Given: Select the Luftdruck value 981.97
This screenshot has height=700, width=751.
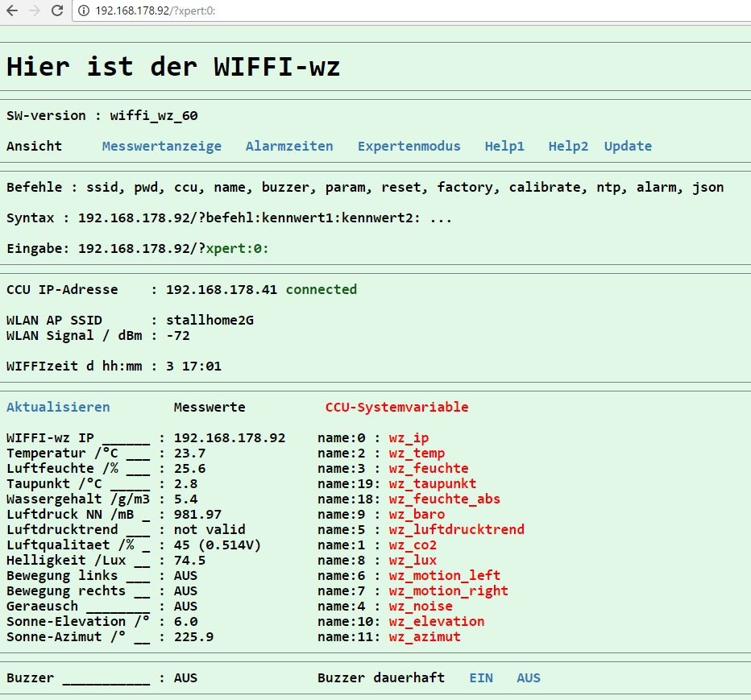Looking at the screenshot, I should [x=197, y=514].
